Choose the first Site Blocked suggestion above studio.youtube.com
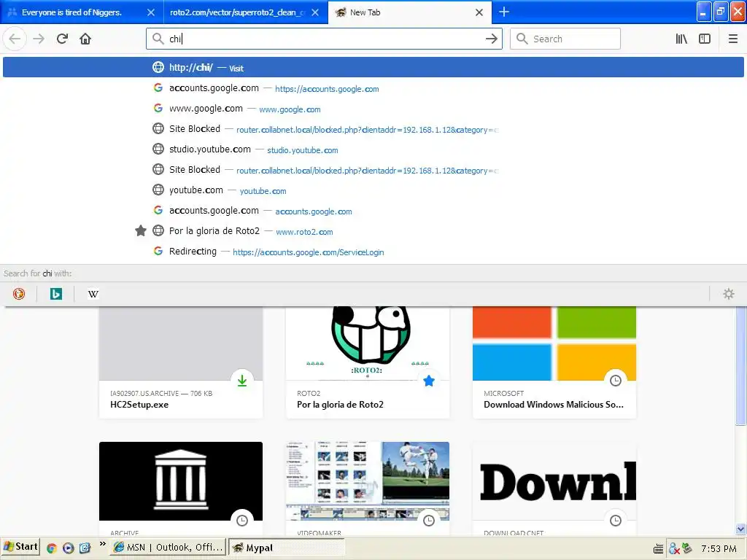This screenshot has height=560, width=747. [x=373, y=129]
